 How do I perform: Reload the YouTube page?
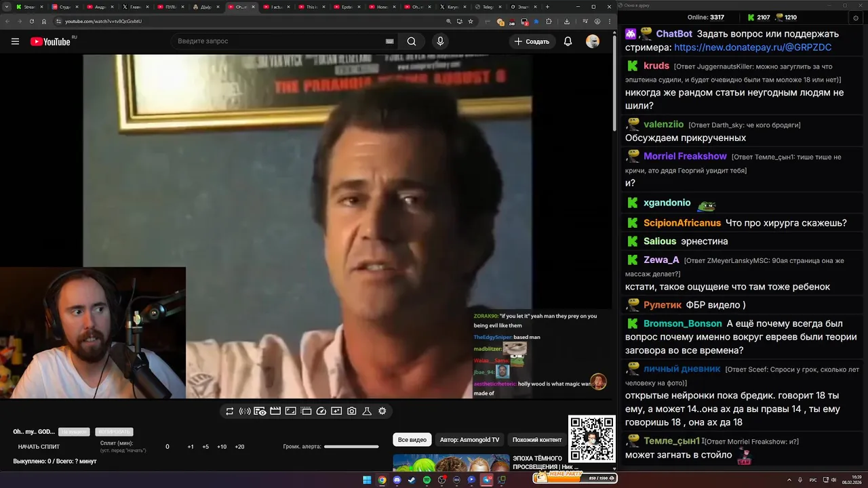pyautogui.click(x=31, y=21)
